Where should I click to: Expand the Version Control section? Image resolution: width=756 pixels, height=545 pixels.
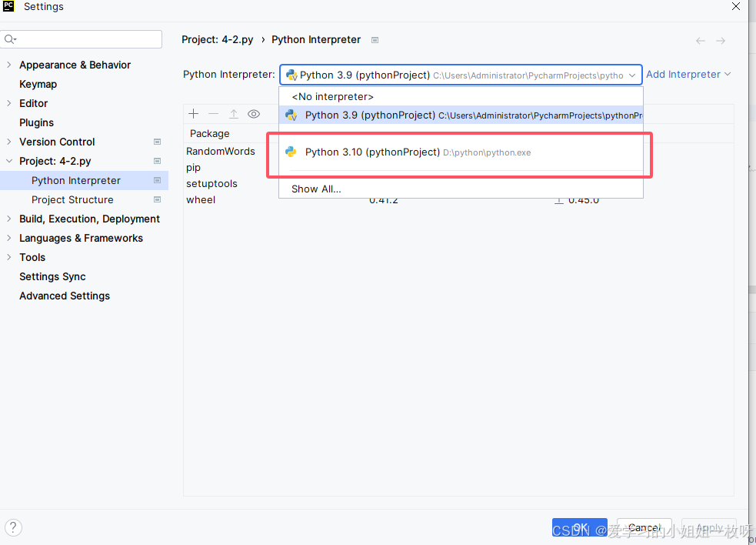point(8,142)
